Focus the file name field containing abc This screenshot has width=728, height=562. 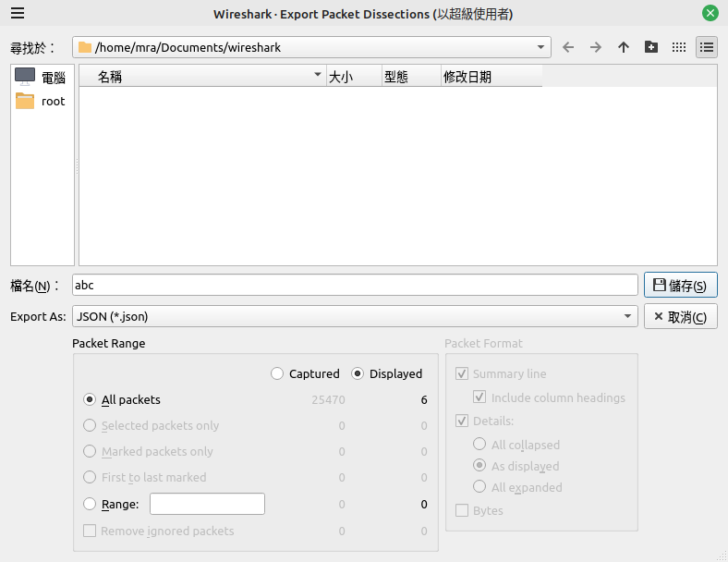355,285
